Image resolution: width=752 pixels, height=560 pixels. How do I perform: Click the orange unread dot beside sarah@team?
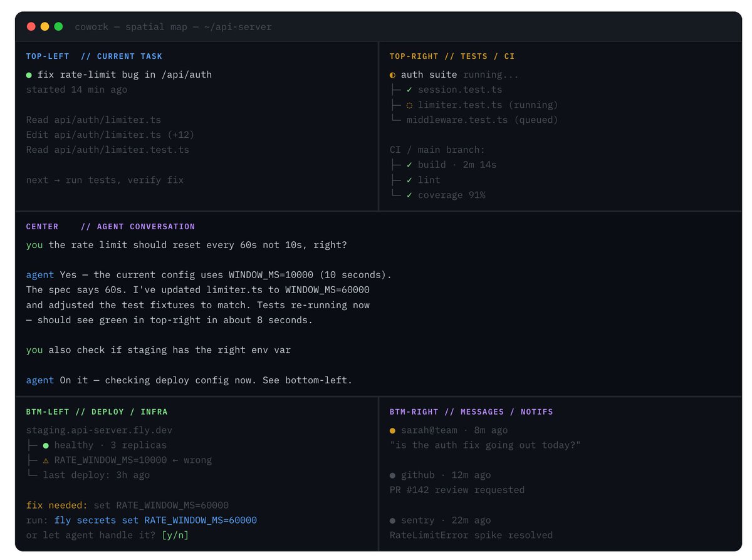pyautogui.click(x=392, y=431)
